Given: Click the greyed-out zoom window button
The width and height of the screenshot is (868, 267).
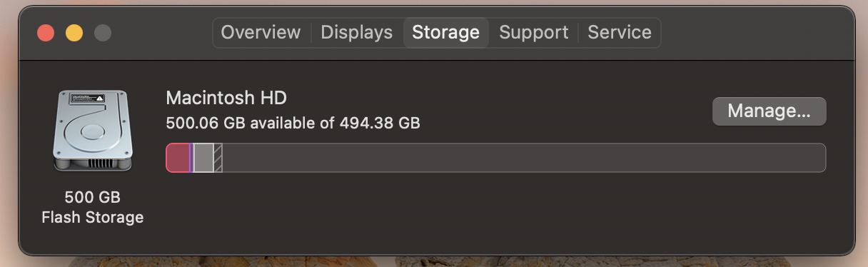Looking at the screenshot, I should (x=103, y=33).
